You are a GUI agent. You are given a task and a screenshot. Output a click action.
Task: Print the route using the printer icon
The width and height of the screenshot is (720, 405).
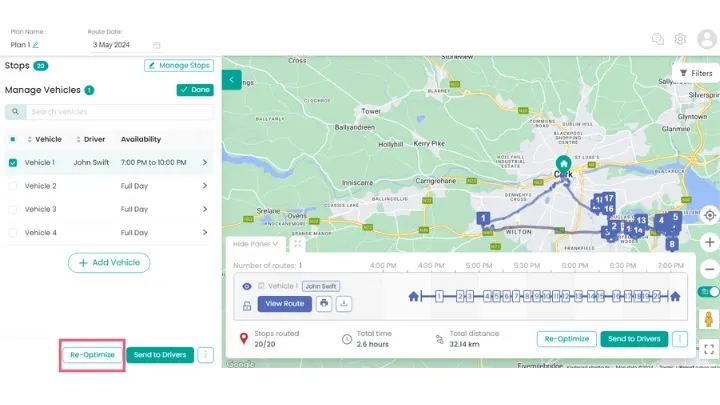[x=323, y=303]
